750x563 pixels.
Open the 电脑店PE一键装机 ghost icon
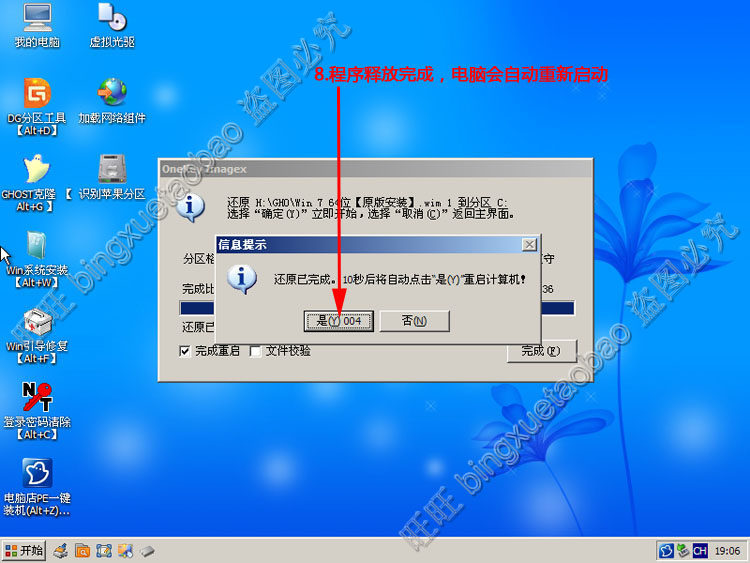tap(37, 487)
